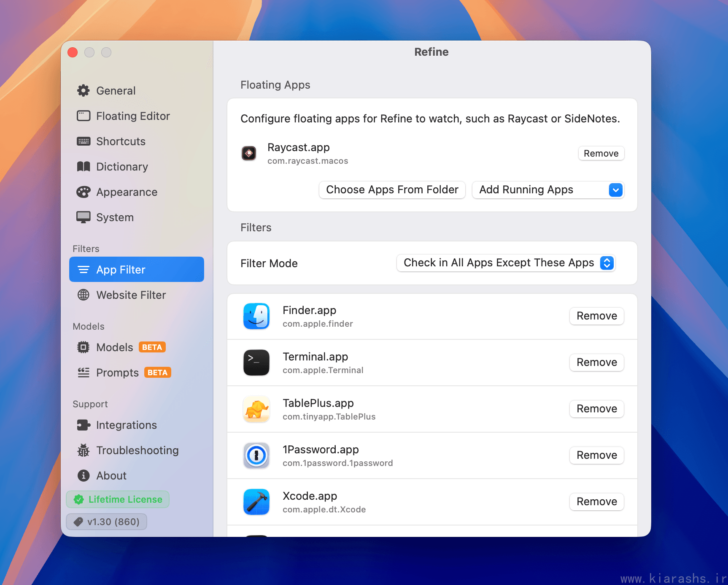Viewport: 728px width, 585px height.
Task: Click the Shortcuts keyboard icon
Action: point(84,141)
